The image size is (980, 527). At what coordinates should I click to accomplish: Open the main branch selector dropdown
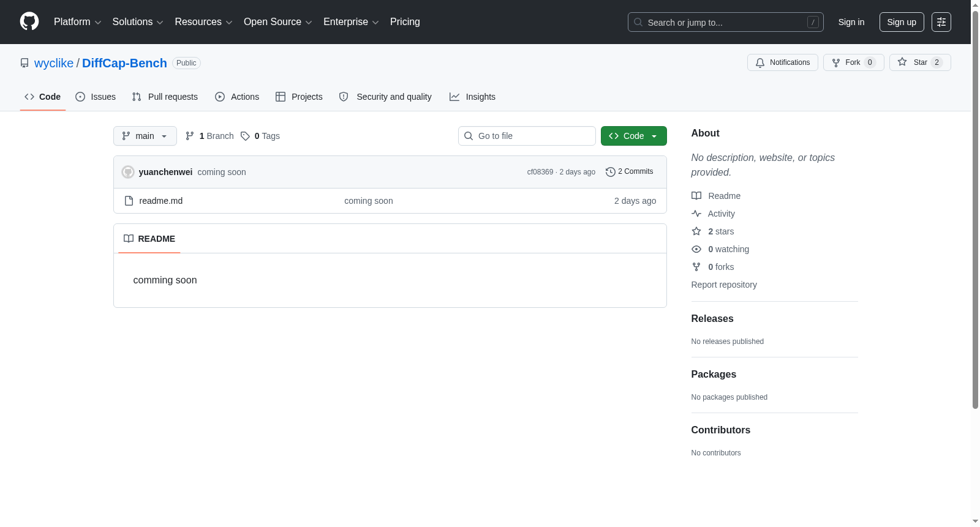pos(145,136)
